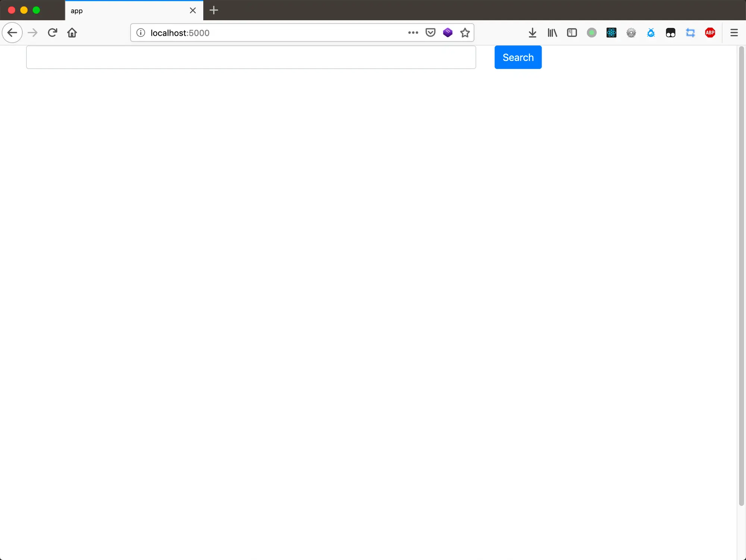Image resolution: width=746 pixels, height=560 pixels.
Task: Click the Adblock Plus extension icon
Action: coord(710,32)
